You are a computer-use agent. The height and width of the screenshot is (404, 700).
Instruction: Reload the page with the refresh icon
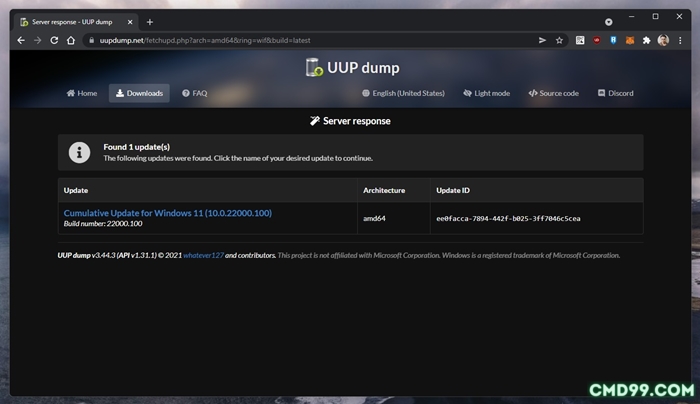click(54, 40)
